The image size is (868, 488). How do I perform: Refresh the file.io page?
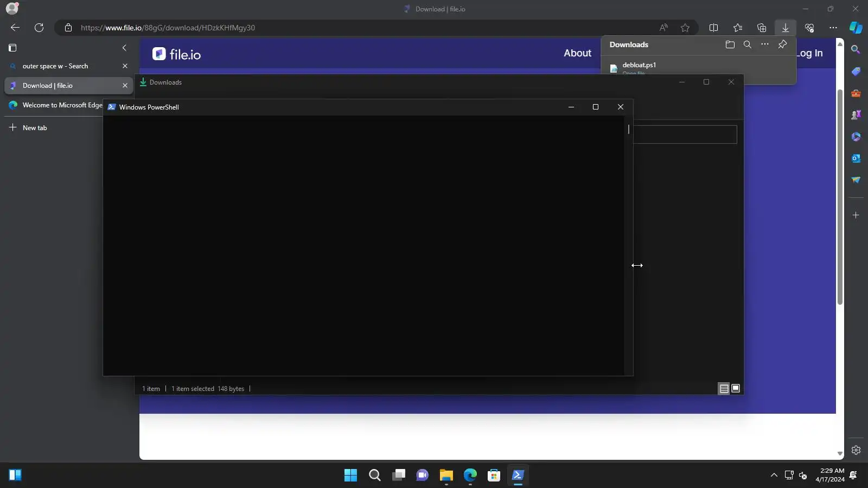click(39, 28)
